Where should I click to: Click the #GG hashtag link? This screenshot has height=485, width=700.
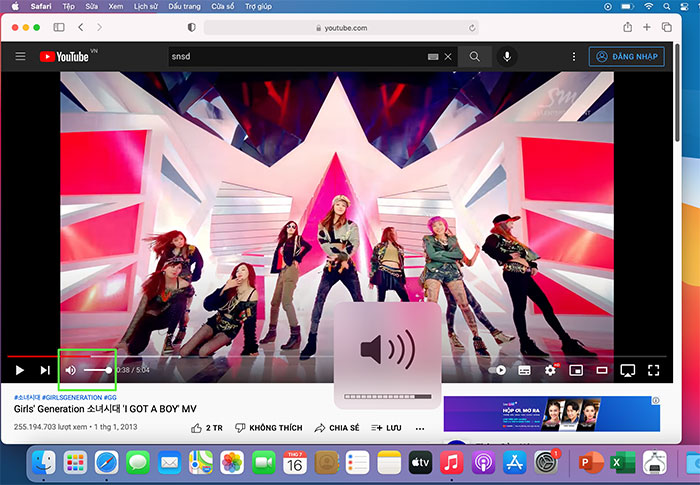110,397
